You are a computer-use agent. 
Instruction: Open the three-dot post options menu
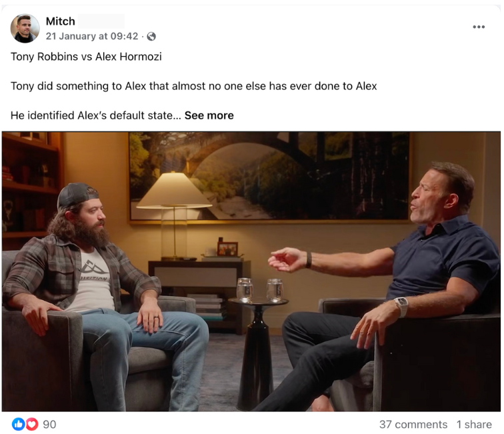point(479,27)
